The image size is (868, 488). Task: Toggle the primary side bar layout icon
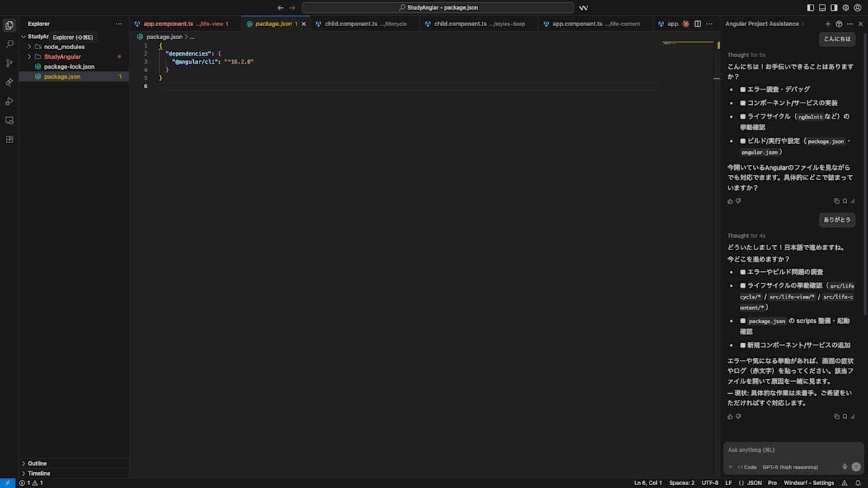[810, 8]
